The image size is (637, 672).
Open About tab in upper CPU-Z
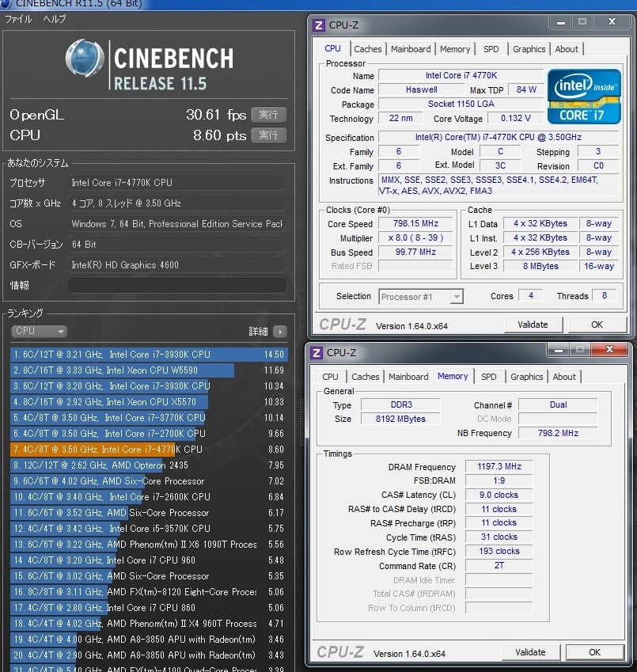click(x=567, y=49)
